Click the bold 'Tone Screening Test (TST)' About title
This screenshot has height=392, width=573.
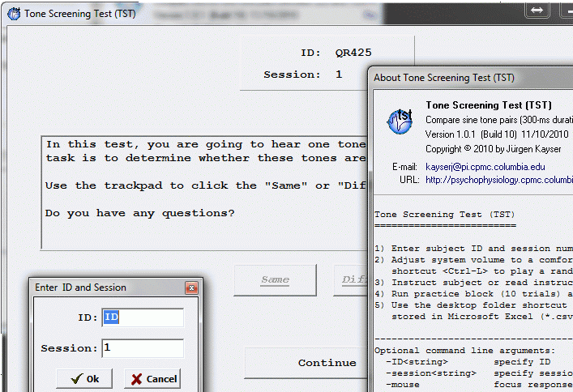point(489,105)
